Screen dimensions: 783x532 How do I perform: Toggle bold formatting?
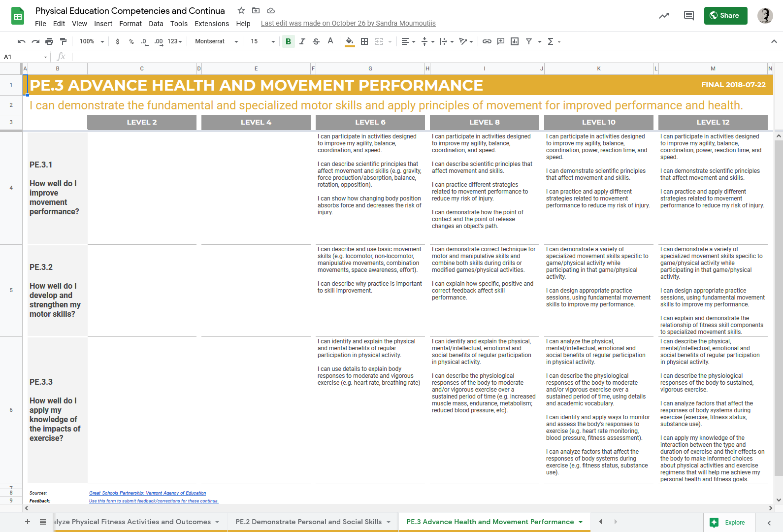click(288, 41)
